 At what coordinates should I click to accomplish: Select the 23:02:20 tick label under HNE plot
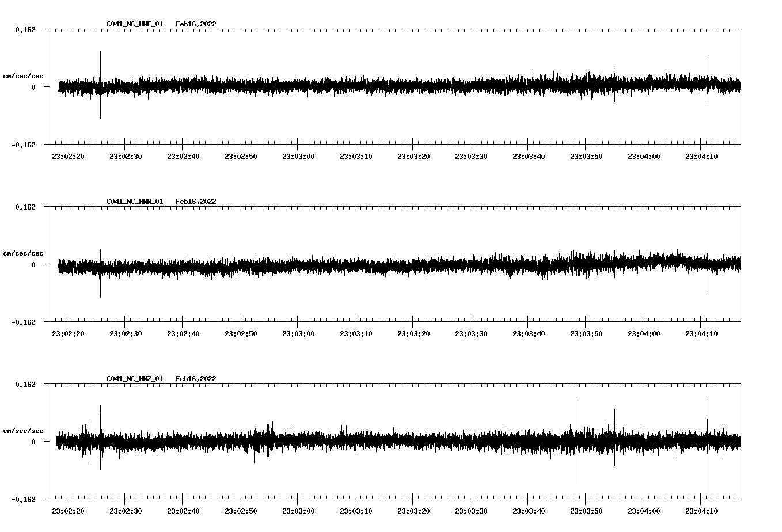pyautogui.click(x=68, y=157)
